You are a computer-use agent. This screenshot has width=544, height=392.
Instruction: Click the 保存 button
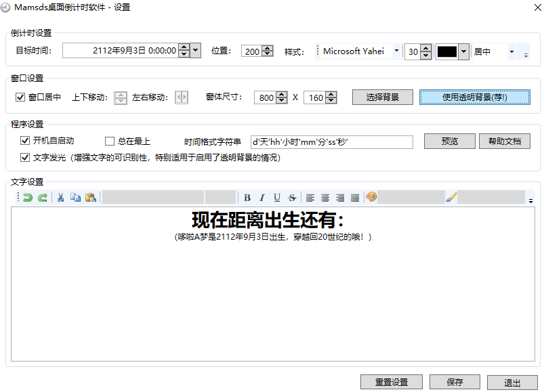pyautogui.click(x=455, y=382)
